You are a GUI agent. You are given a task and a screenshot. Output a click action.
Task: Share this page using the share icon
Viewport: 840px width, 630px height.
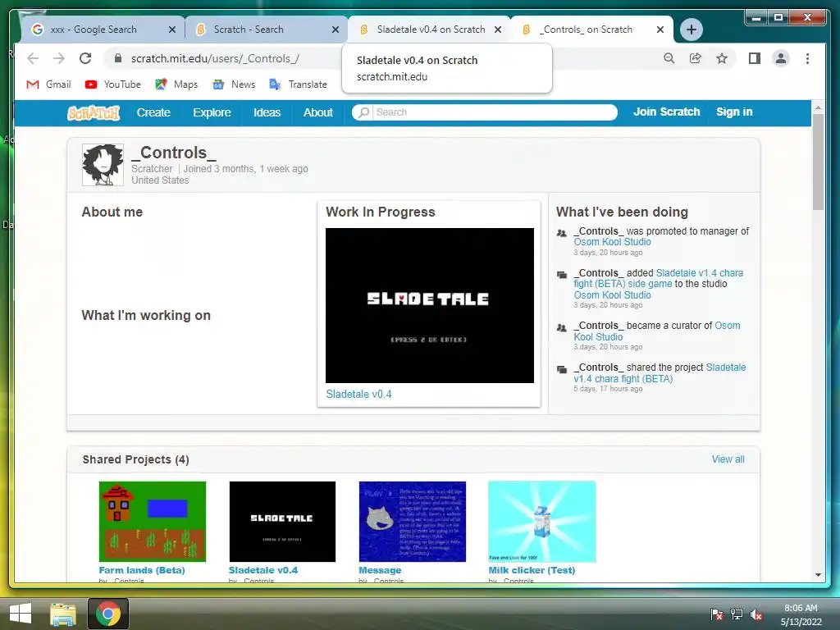pos(696,58)
